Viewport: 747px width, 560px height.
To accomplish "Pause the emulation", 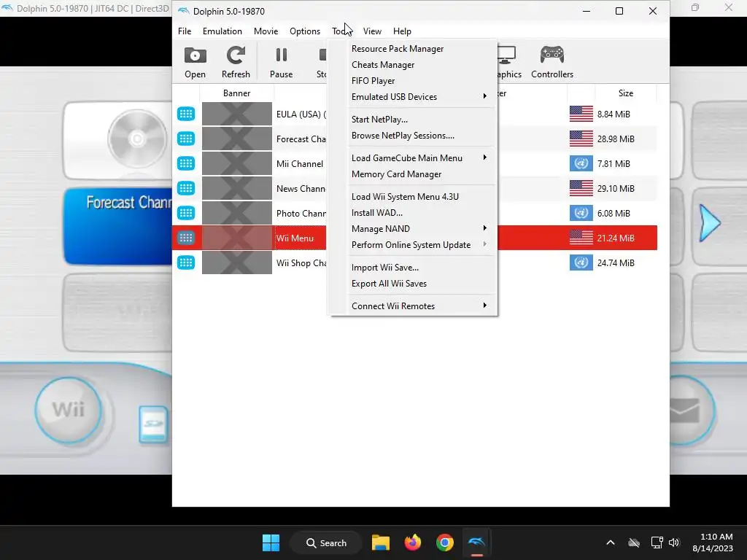I will tap(281, 63).
